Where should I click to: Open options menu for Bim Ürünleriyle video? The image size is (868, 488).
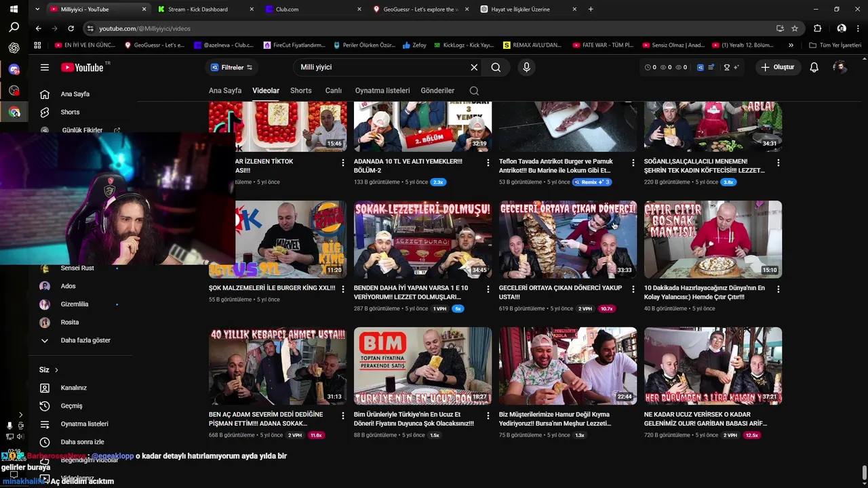tap(488, 415)
